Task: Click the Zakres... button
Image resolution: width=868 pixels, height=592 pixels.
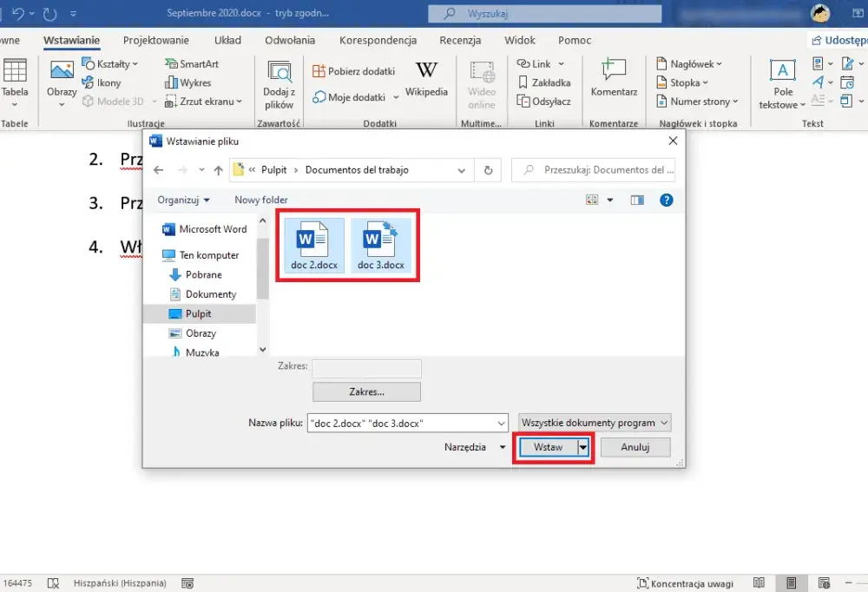Action: point(366,391)
